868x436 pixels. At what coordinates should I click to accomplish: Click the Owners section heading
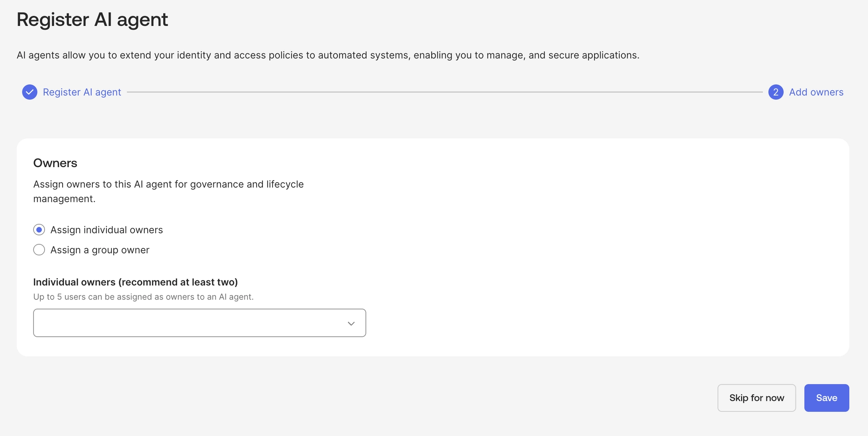click(55, 163)
